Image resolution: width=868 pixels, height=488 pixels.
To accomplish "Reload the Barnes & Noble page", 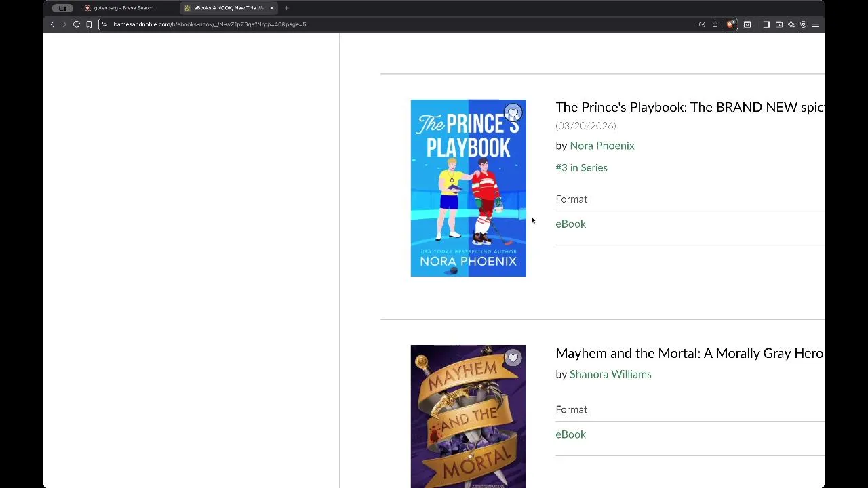I will (77, 24).
